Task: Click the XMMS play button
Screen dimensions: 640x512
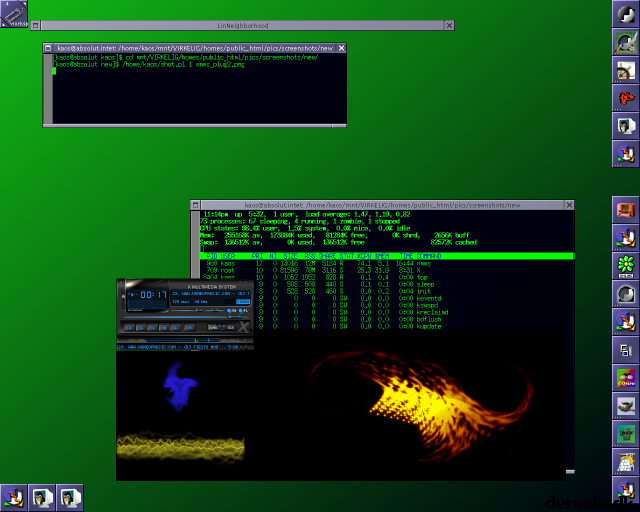Action: [142, 328]
